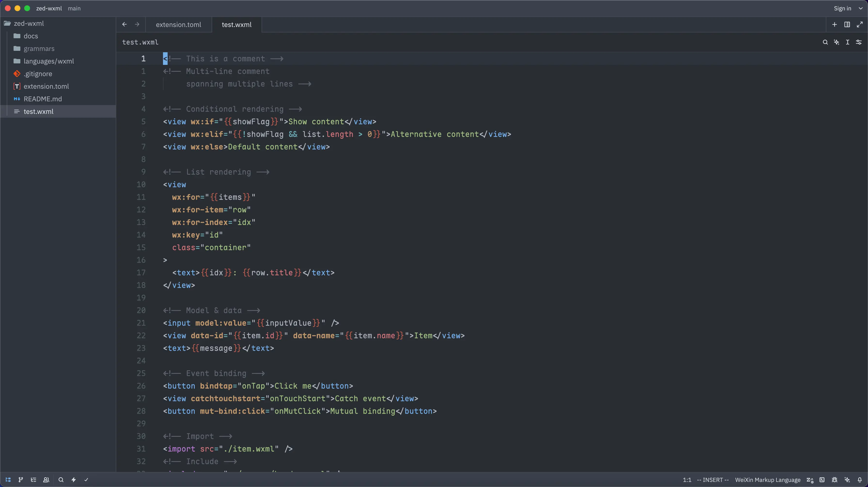This screenshot has height=487, width=868.
Task: Click wx:for-item="row" attribute line
Action: point(211,209)
